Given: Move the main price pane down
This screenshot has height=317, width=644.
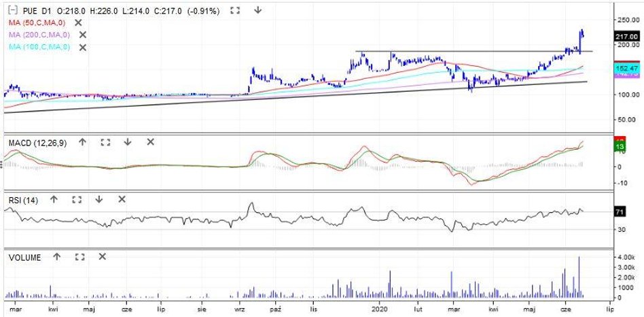Looking at the screenshot, I should [257, 11].
